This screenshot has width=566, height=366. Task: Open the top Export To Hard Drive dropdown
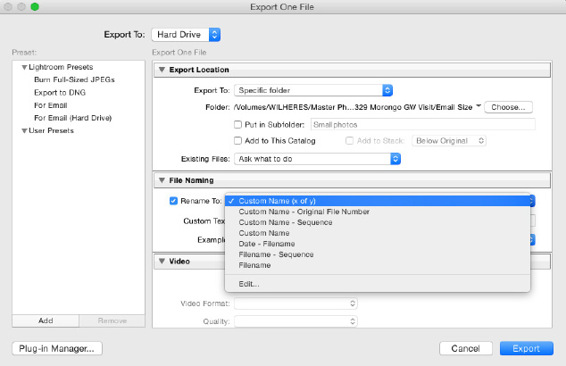point(186,35)
